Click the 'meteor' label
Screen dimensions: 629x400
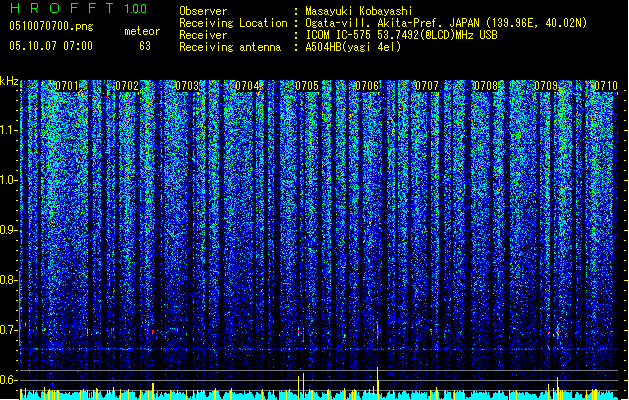coord(142,31)
